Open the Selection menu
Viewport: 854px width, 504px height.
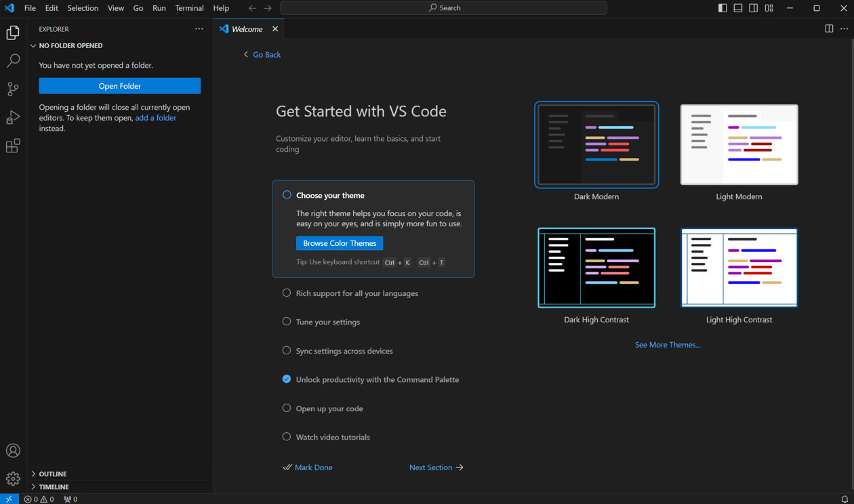point(83,8)
